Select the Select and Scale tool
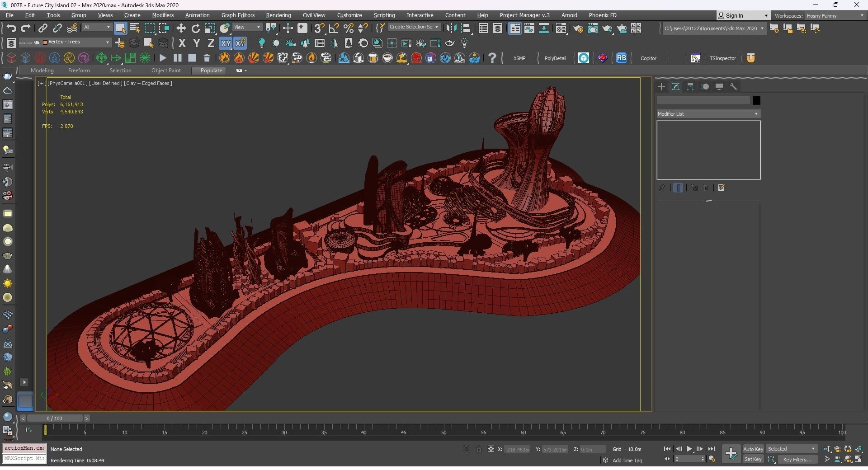This screenshot has height=470, width=868. tap(210, 28)
